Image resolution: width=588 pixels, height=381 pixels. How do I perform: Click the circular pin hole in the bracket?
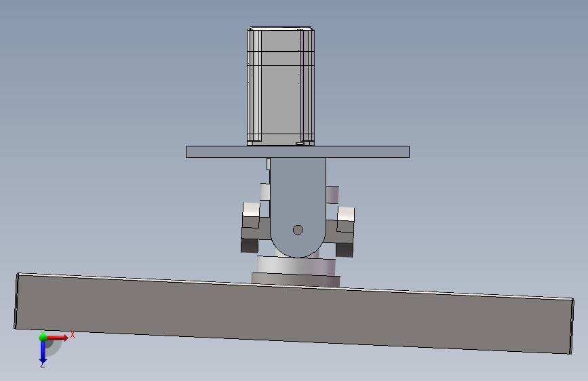[298, 230]
